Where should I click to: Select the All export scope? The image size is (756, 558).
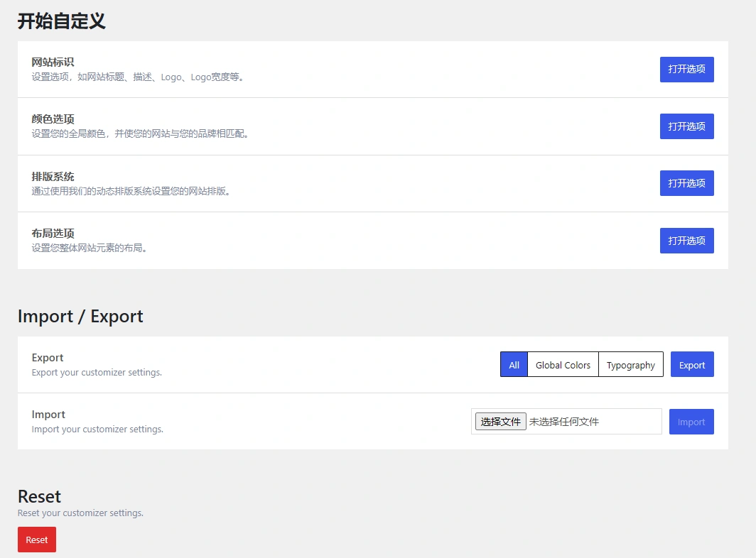pyautogui.click(x=513, y=364)
